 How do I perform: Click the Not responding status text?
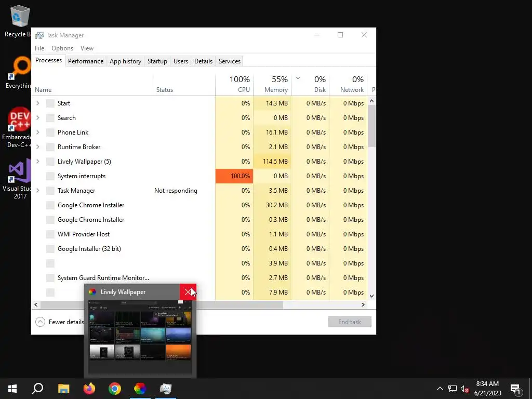click(x=176, y=191)
